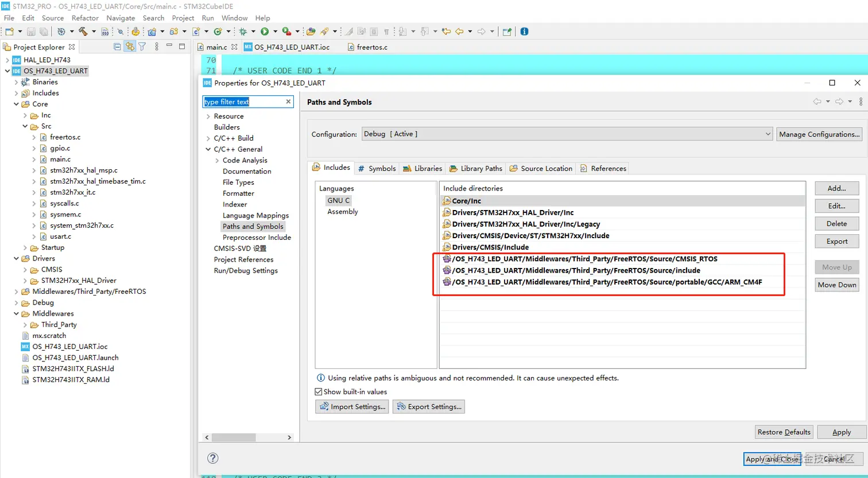Open the Project menu

(183, 18)
